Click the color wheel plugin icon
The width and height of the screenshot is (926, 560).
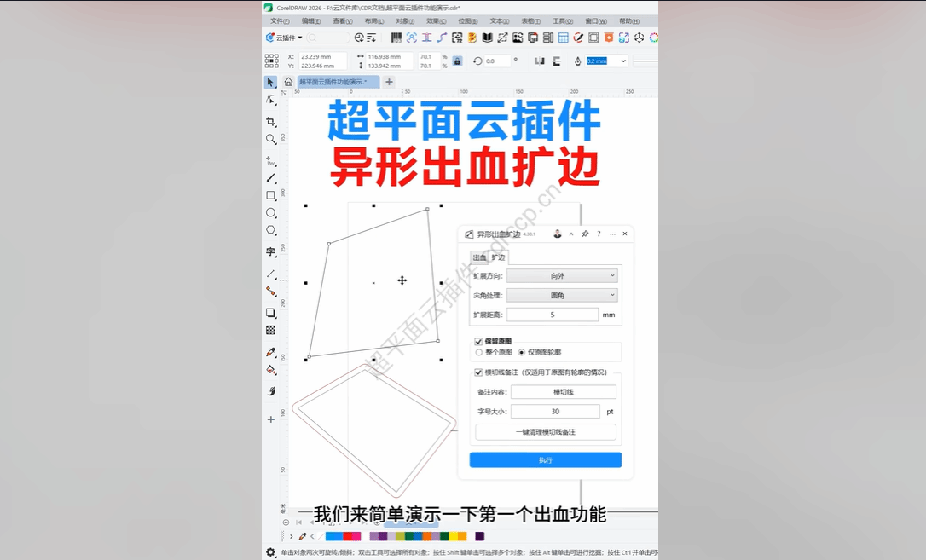tap(654, 38)
